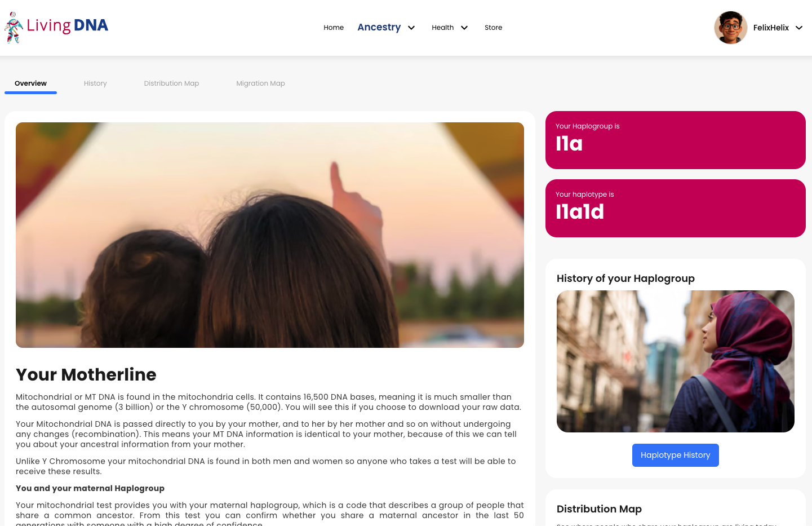Open the FelixHelix profile avatar
812x526 pixels.
731,28
